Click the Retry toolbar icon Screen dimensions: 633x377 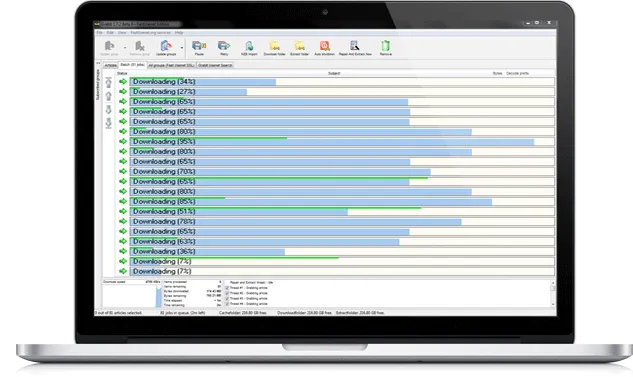[x=224, y=46]
